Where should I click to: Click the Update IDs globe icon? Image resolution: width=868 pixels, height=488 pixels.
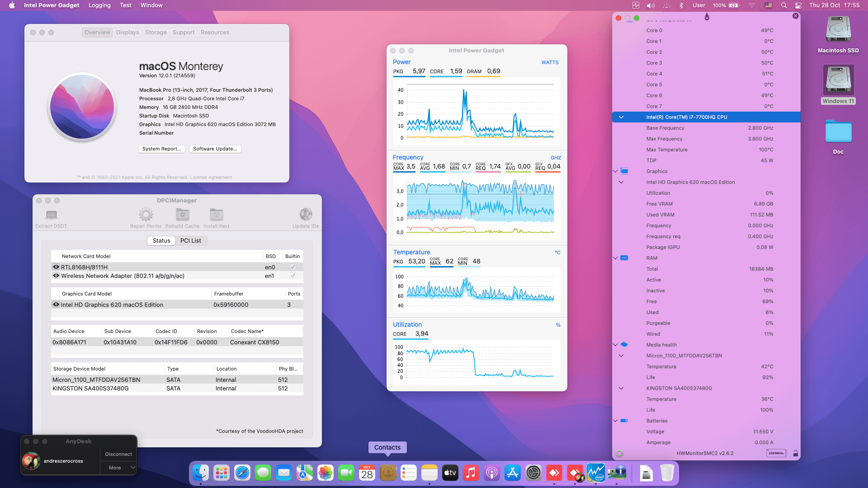(x=306, y=214)
